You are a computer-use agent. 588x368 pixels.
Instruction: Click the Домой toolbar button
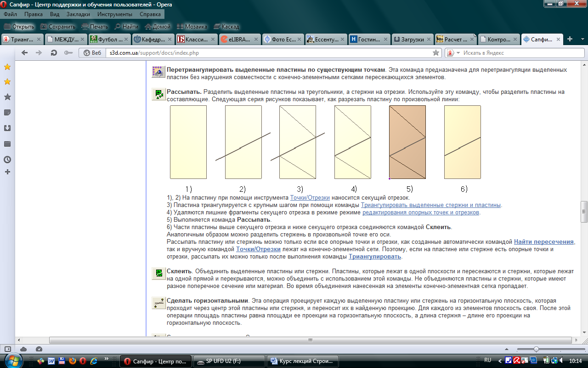[157, 27]
